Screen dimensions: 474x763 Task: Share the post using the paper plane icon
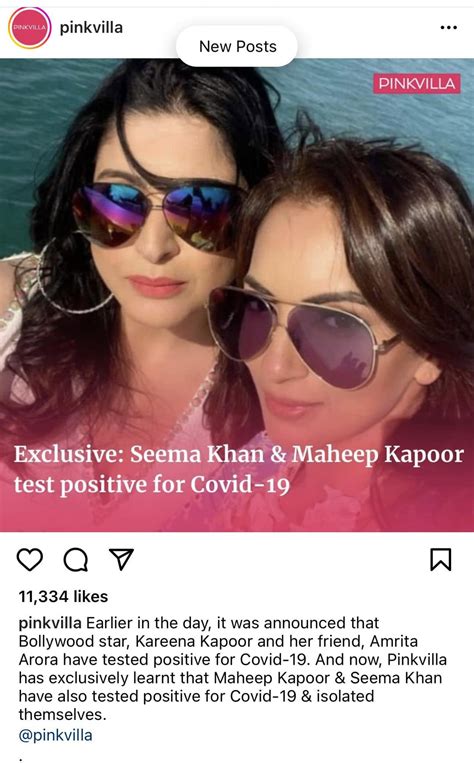pos(121,560)
